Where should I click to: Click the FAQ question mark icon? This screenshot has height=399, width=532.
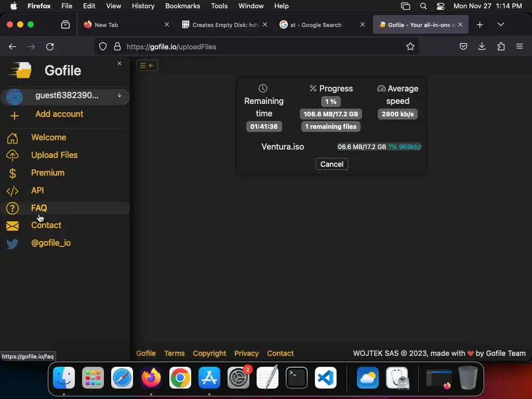click(x=12, y=208)
